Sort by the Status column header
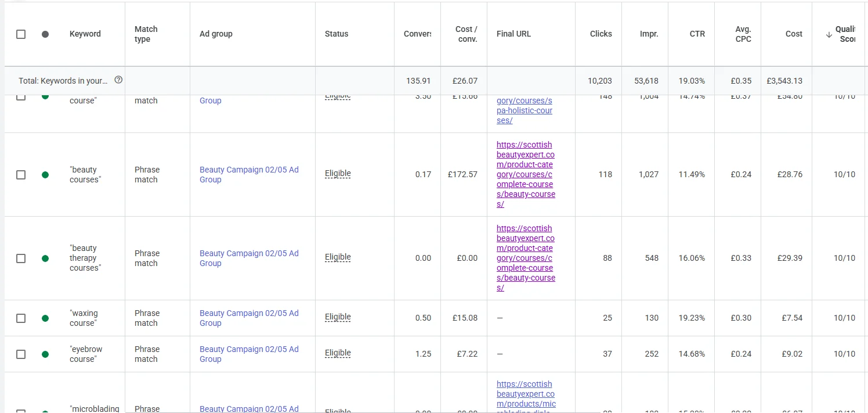The image size is (868, 413). (337, 34)
